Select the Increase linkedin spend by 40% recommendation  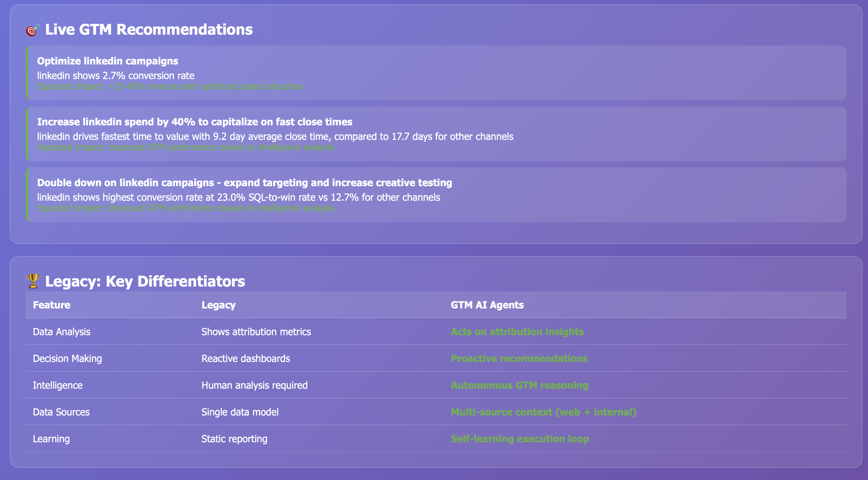point(194,122)
